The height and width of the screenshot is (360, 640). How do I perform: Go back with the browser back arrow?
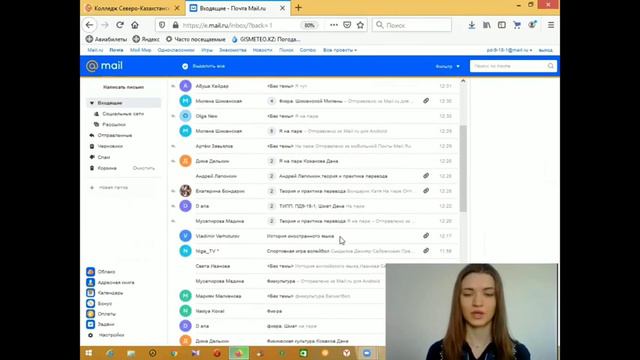tap(89, 25)
